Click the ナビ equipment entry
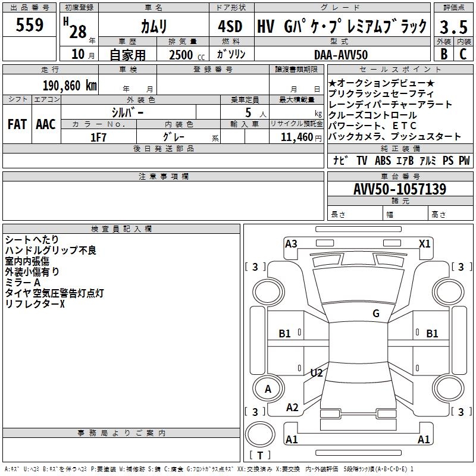The height and width of the screenshot is (476, 476). pos(340,160)
